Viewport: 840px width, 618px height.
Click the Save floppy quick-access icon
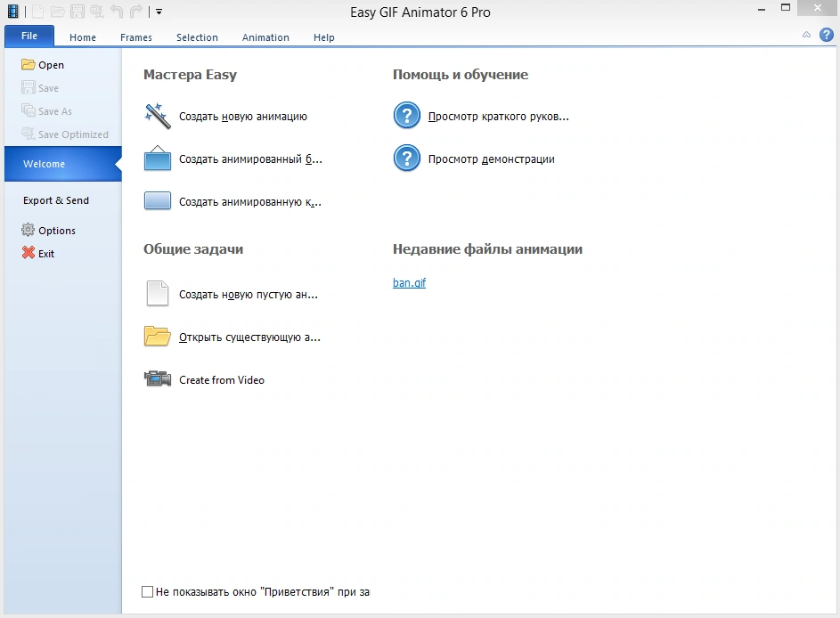[x=77, y=12]
